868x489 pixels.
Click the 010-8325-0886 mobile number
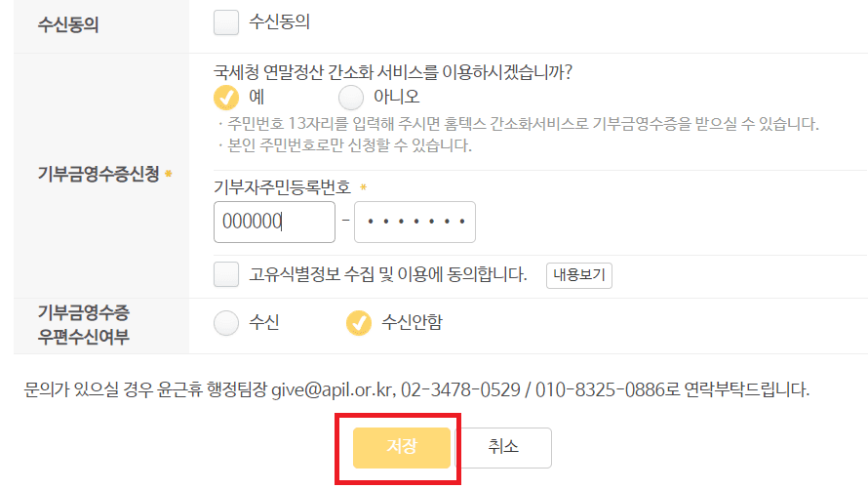(x=600, y=389)
